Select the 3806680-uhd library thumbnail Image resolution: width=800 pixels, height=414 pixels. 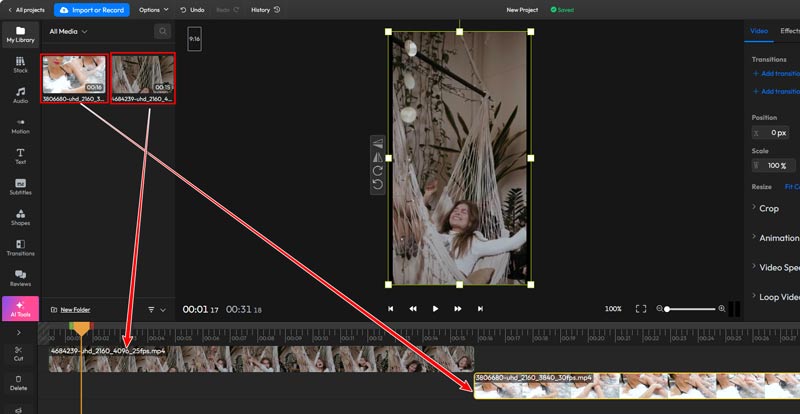click(74, 79)
